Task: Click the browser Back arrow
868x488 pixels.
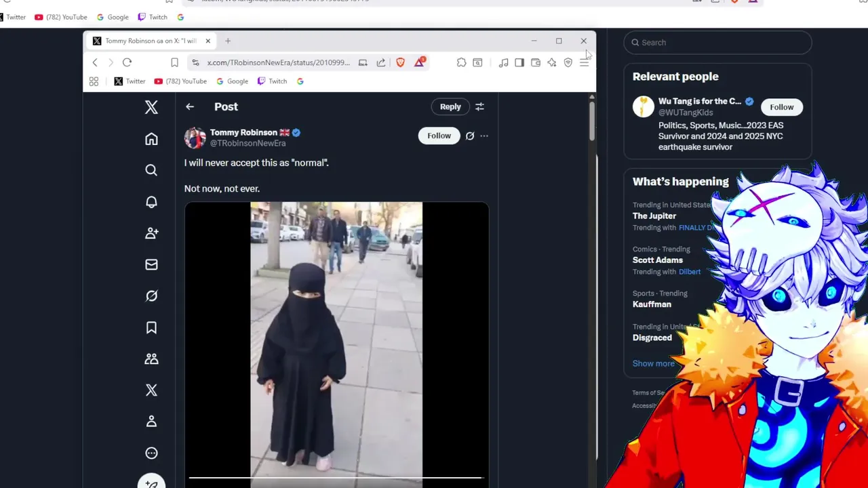Action: click(x=95, y=62)
